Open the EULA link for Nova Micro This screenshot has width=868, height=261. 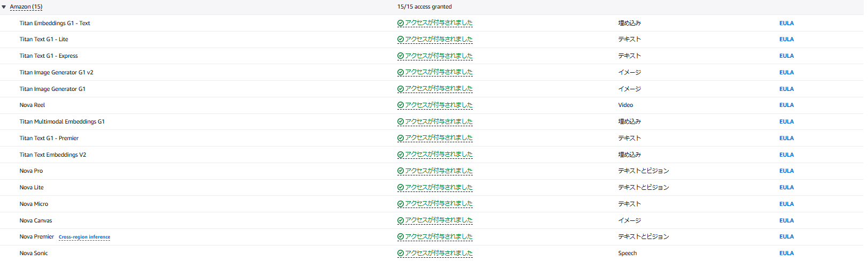786,204
